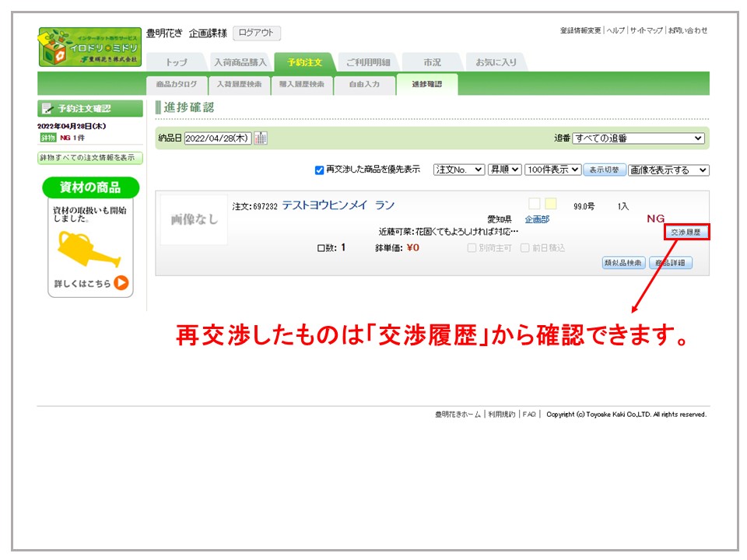Open the 注文No. sort field dropdown
The image size is (747, 560).
coord(458,170)
